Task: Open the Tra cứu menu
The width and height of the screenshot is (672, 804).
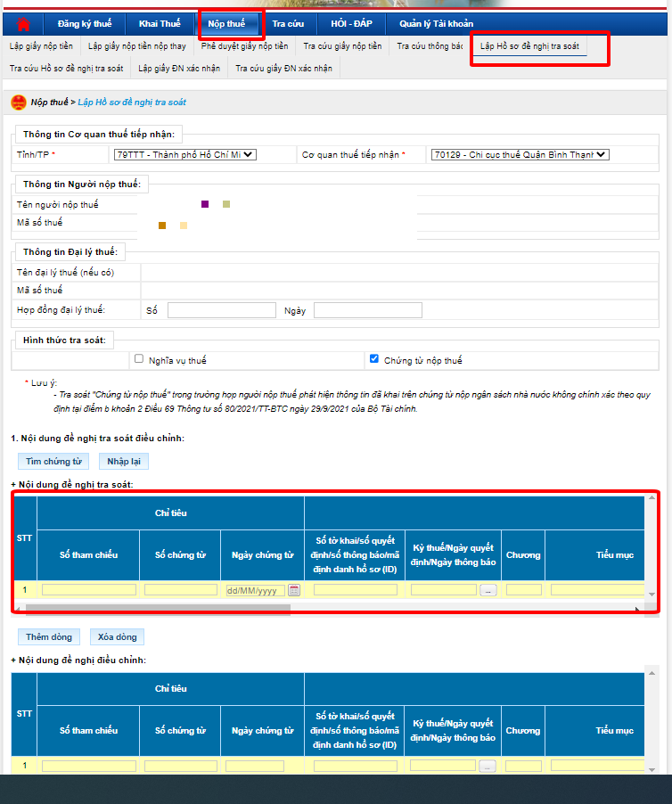Action: pyautogui.click(x=288, y=24)
